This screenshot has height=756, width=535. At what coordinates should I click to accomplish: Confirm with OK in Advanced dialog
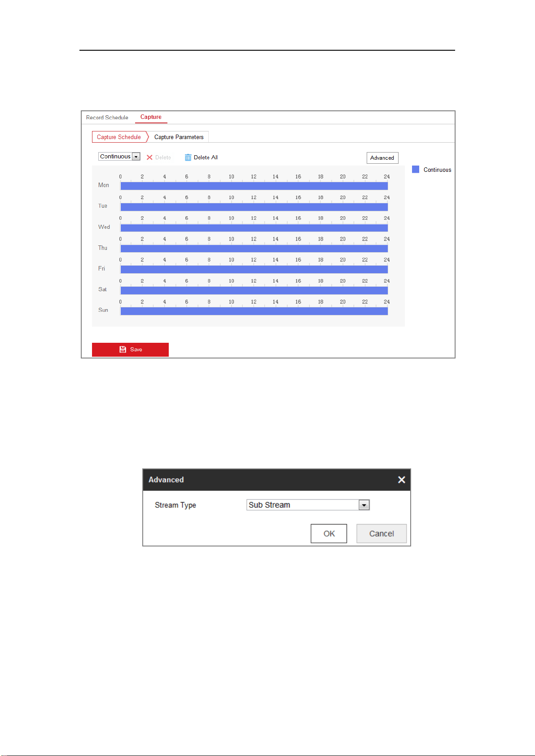[x=329, y=533]
